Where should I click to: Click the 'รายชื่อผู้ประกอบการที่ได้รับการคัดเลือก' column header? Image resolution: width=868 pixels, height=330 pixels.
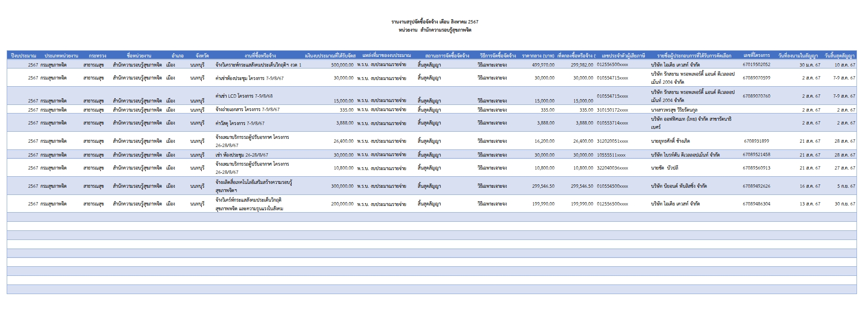tap(694, 56)
